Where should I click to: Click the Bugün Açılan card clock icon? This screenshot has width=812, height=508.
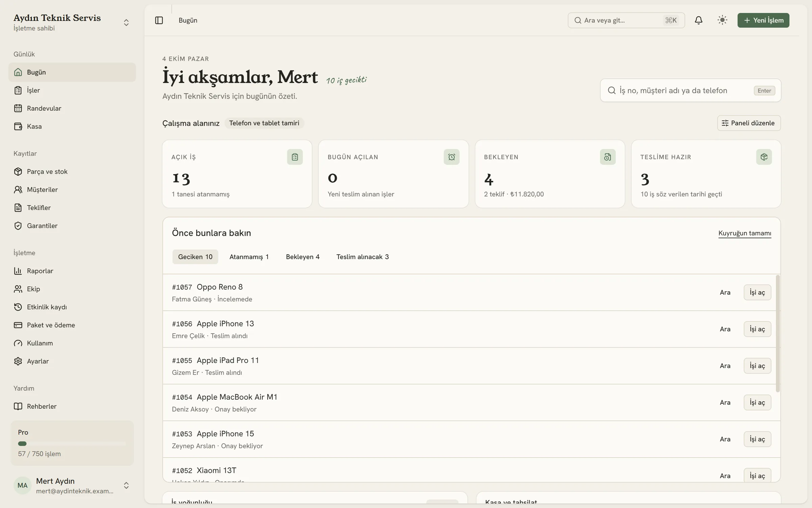click(x=451, y=157)
